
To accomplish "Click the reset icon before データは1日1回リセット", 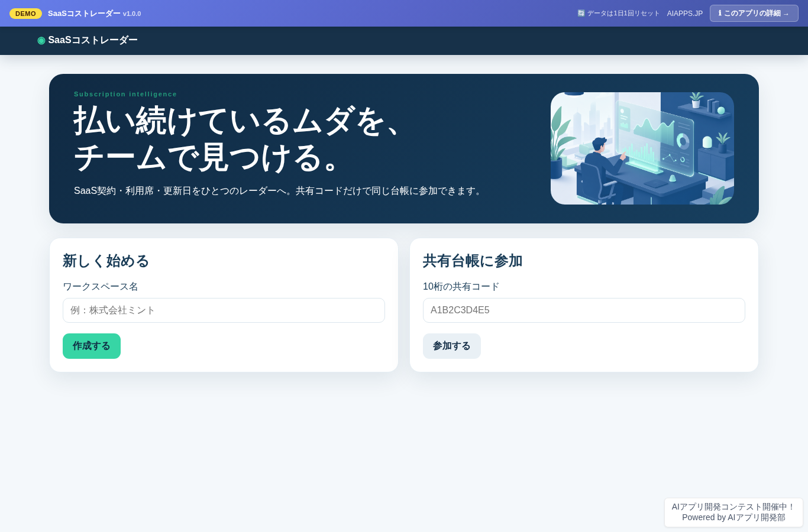I will click(581, 13).
